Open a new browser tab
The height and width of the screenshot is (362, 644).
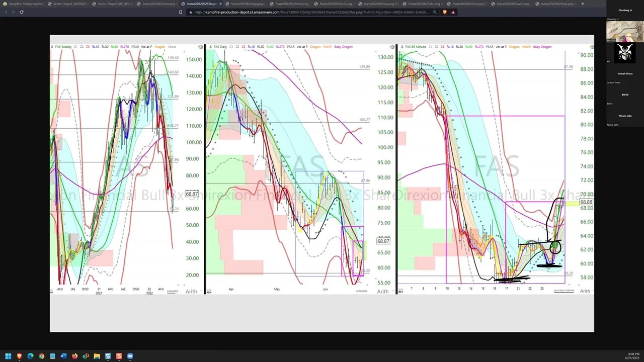pos(583,4)
